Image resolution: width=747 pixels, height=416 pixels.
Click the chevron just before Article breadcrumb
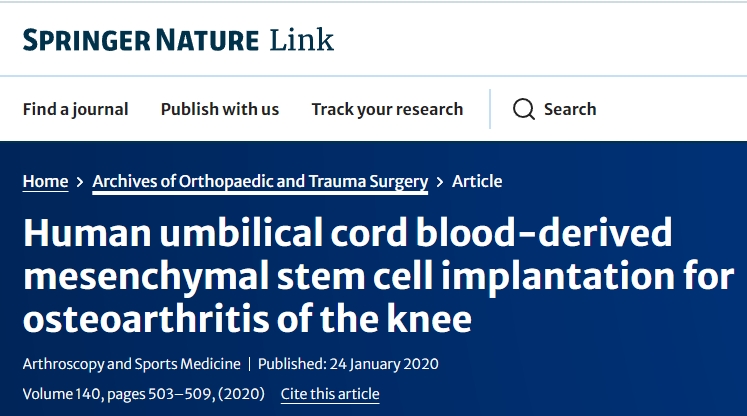tap(440, 182)
